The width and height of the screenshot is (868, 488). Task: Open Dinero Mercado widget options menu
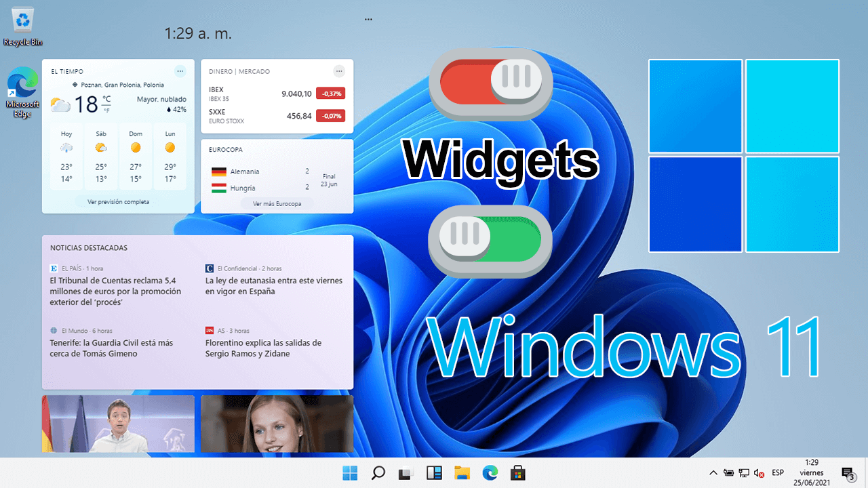pos(339,71)
